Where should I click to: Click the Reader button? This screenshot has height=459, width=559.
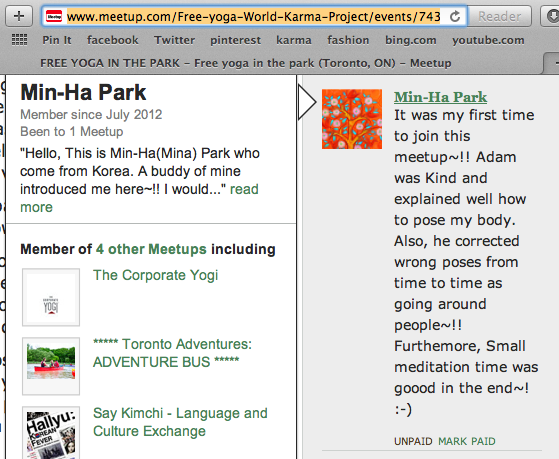point(499,16)
